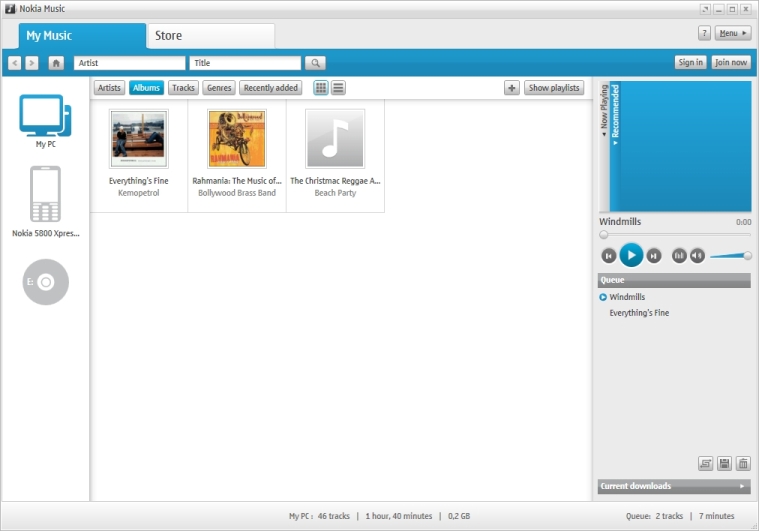Screen dimensions: 759x531
Task: Add a new playlist with the plus button
Action: point(512,88)
